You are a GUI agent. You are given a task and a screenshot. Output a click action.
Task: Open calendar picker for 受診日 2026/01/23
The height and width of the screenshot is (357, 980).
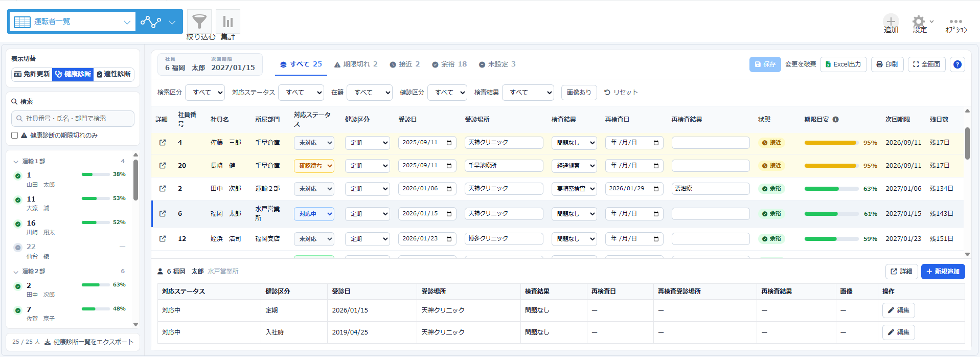tap(449, 239)
